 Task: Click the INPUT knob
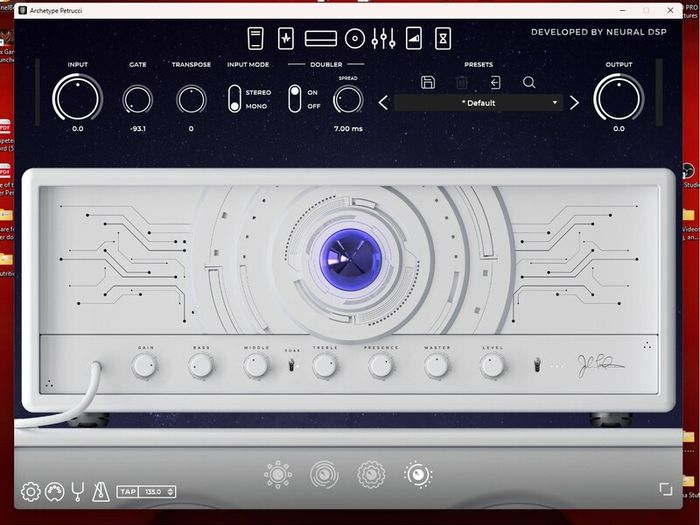(78, 98)
